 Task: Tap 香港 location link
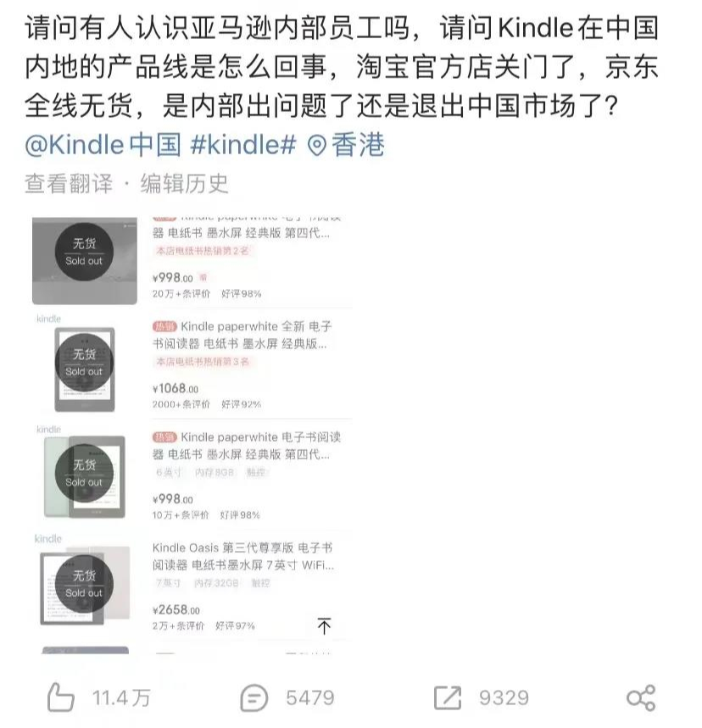(x=358, y=144)
